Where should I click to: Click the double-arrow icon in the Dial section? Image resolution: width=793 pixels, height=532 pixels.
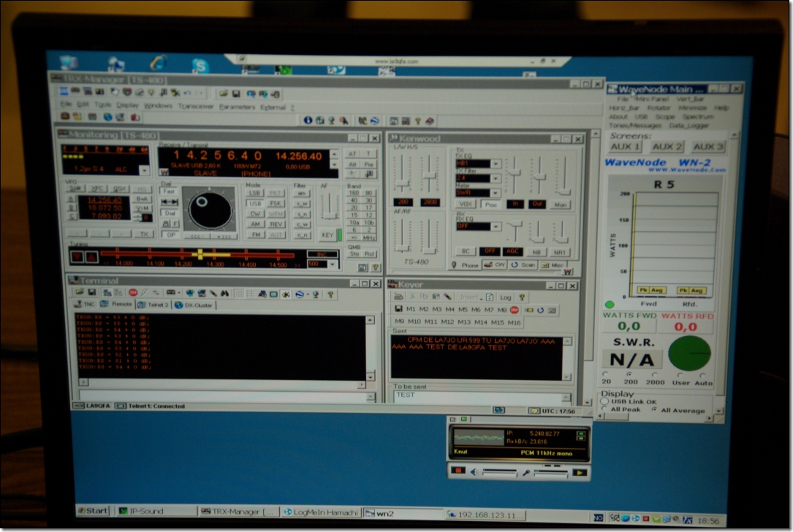point(169,202)
